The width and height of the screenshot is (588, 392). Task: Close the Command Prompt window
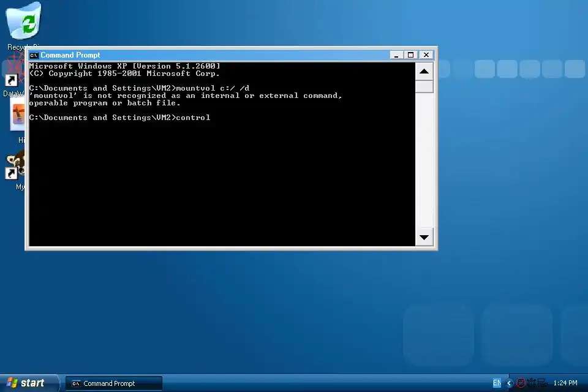point(426,55)
